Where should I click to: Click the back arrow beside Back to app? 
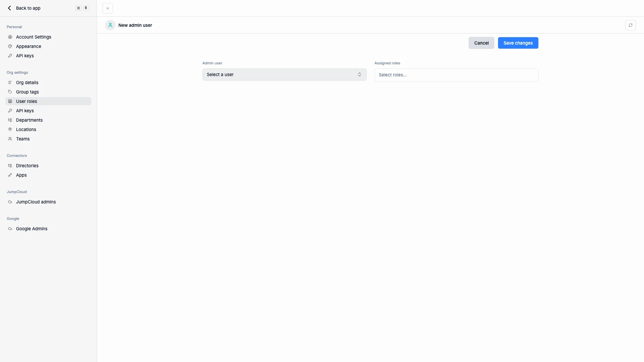pyautogui.click(x=9, y=8)
